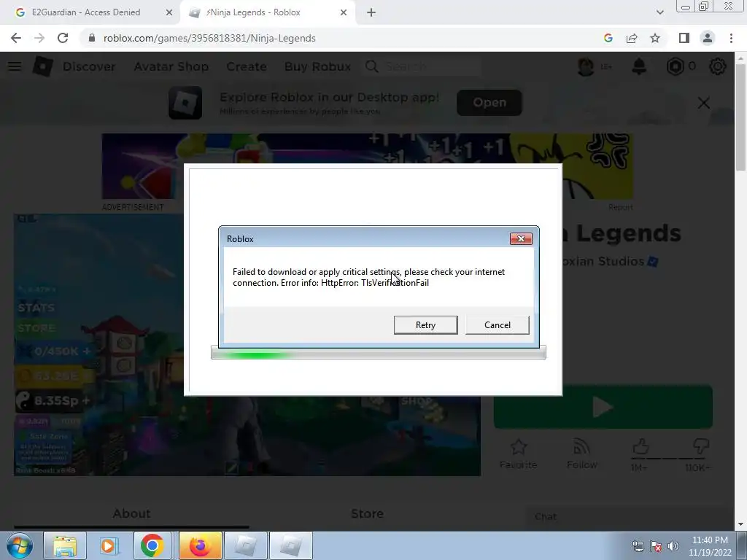The height and width of the screenshot is (560, 747).
Task: Open a new browser tab
Action: [x=371, y=12]
